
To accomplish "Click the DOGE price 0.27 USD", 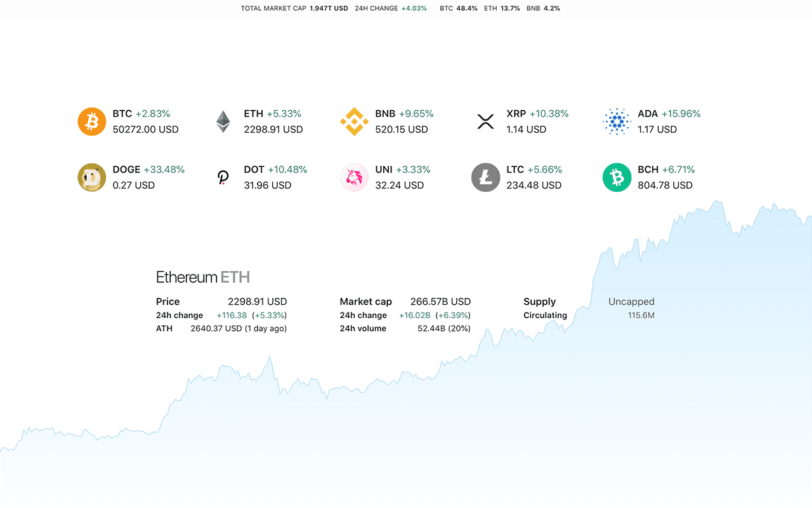I will [133, 185].
